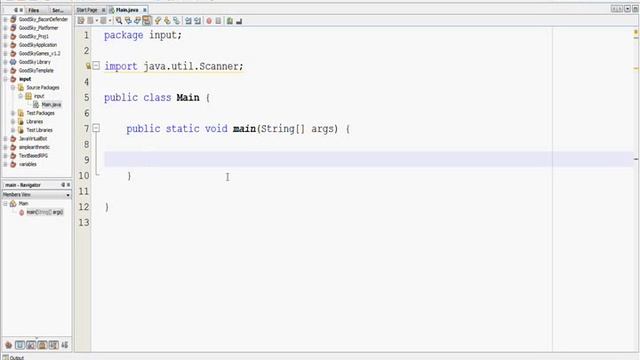Viewport: 640px width, 360px height.
Task: Click the Shift Line Right icon
Action: click(x=198, y=21)
